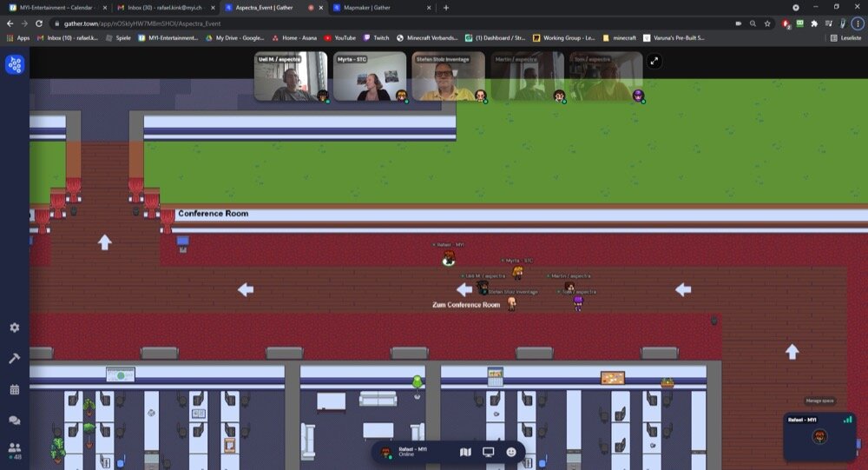Viewport: 868px width, 470px height.
Task: Open the chat panel
Action: [x=15, y=420]
